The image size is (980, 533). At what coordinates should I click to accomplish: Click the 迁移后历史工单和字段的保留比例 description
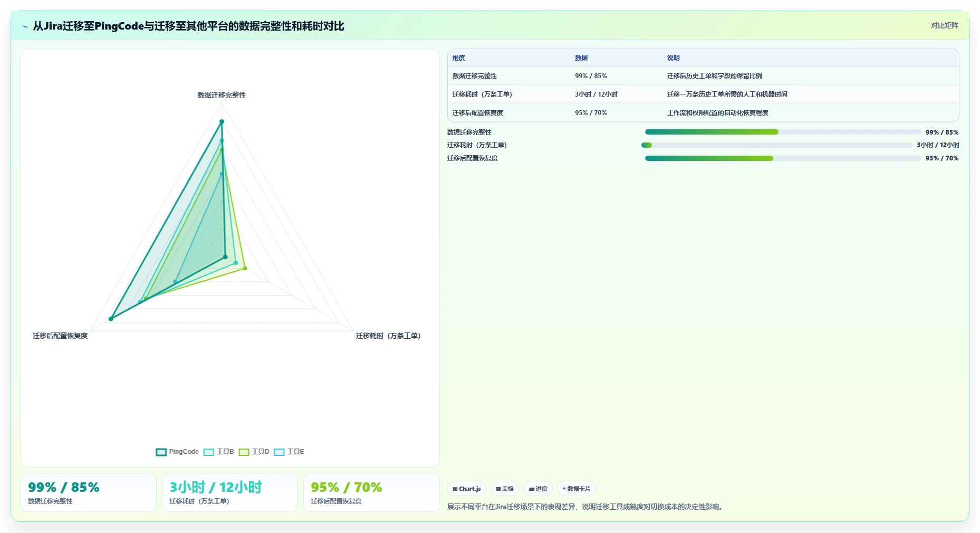714,76
